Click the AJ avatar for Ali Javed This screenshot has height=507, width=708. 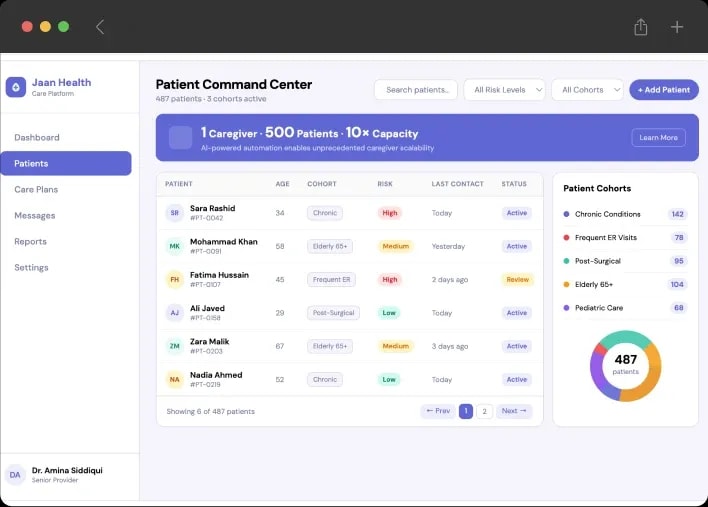[174, 313]
